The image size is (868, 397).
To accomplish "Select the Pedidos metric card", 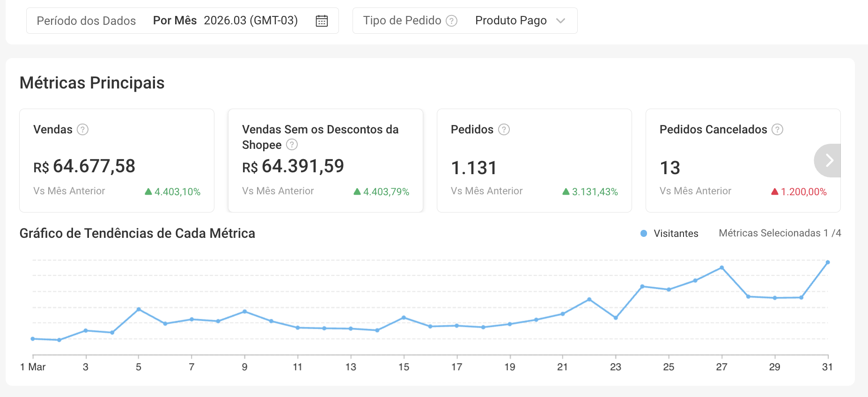I will (534, 161).
